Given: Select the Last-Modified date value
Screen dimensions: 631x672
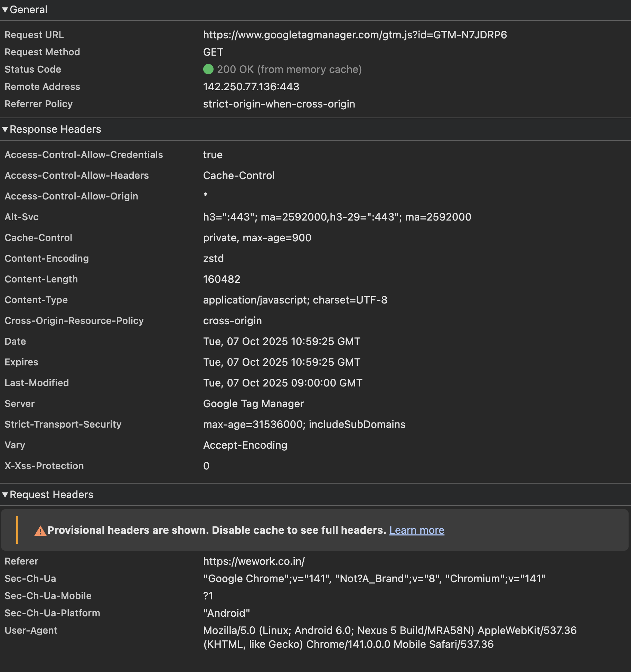Looking at the screenshot, I should [282, 383].
